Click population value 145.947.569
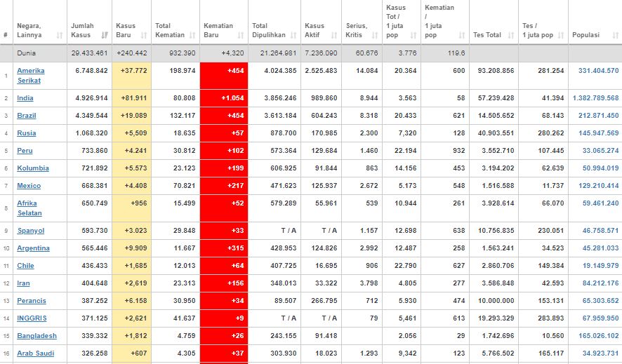Image resolution: width=622 pixels, height=364 pixels. pyautogui.click(x=598, y=133)
